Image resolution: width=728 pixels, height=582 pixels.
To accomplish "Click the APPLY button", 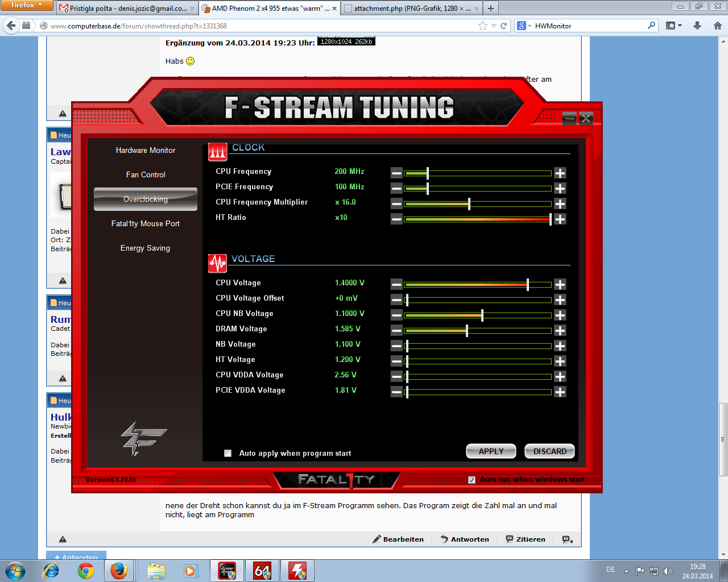I will tap(491, 451).
